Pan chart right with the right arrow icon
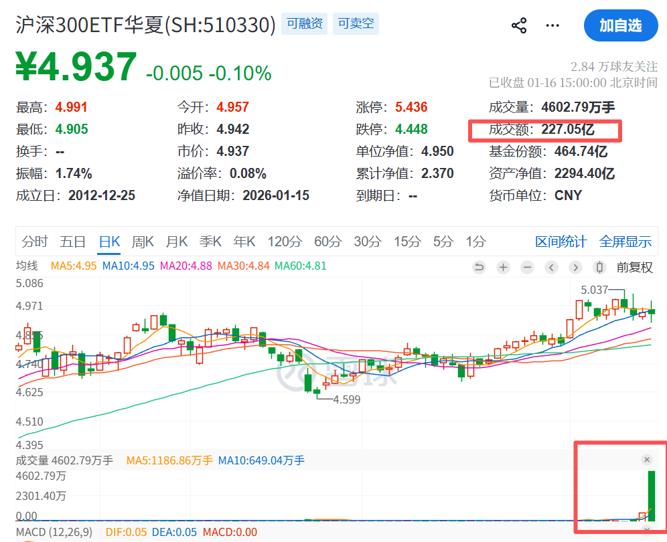The image size is (667, 542). pyautogui.click(x=575, y=267)
